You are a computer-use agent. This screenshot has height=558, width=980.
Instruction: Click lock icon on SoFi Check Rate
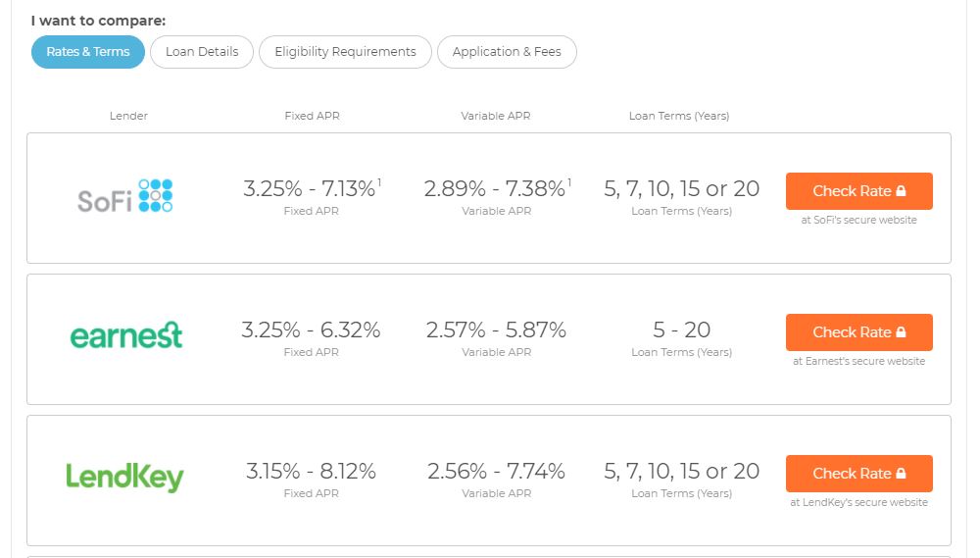pyautogui.click(x=901, y=191)
